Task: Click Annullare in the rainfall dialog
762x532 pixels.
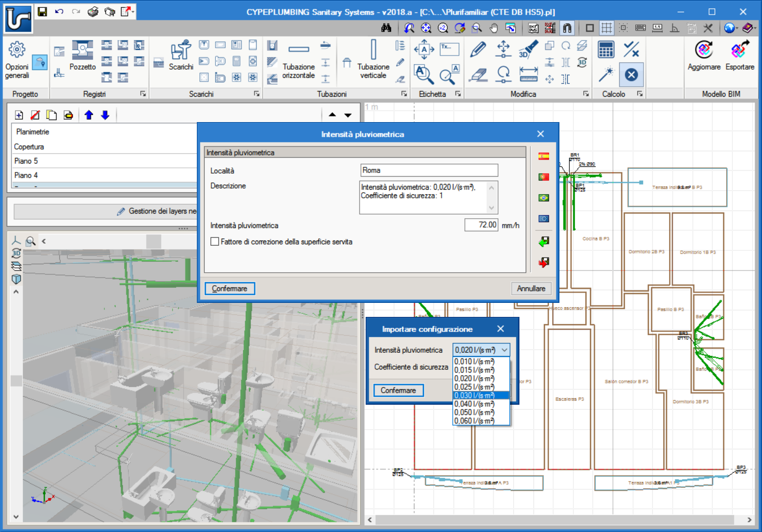Action: (531, 288)
